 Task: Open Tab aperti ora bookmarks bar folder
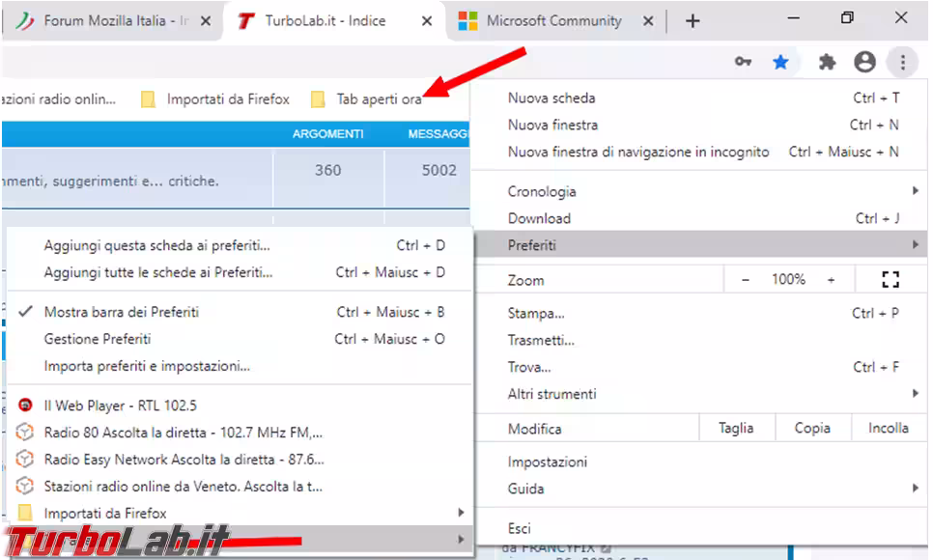[x=368, y=99]
